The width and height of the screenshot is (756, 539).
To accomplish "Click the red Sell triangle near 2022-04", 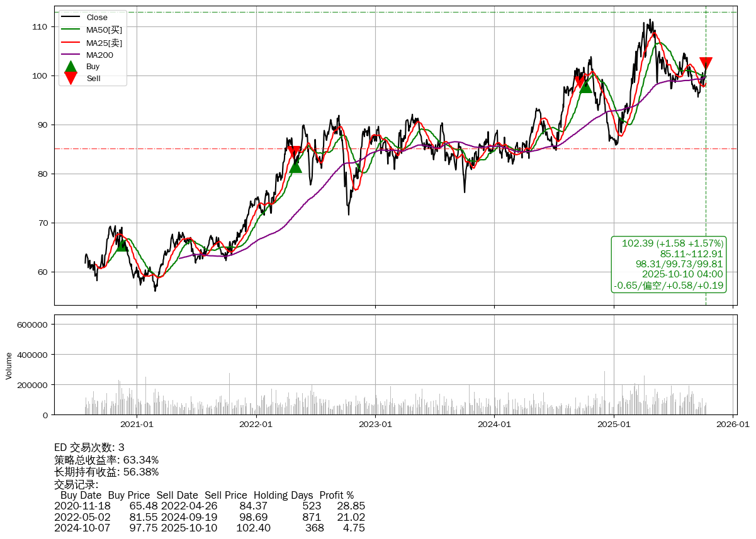I will coord(293,152).
